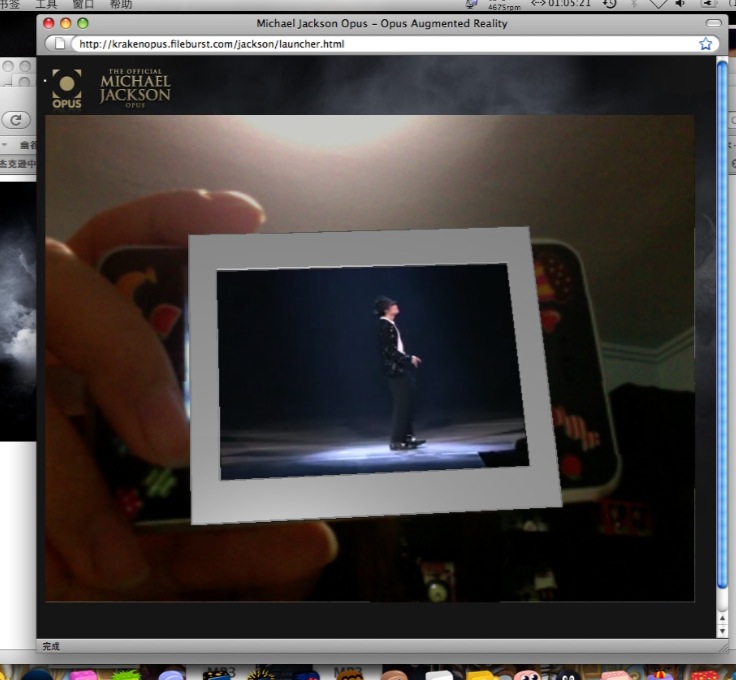Click the scroll up arrow
Viewport: 736px width, 680px height.
tap(722, 619)
